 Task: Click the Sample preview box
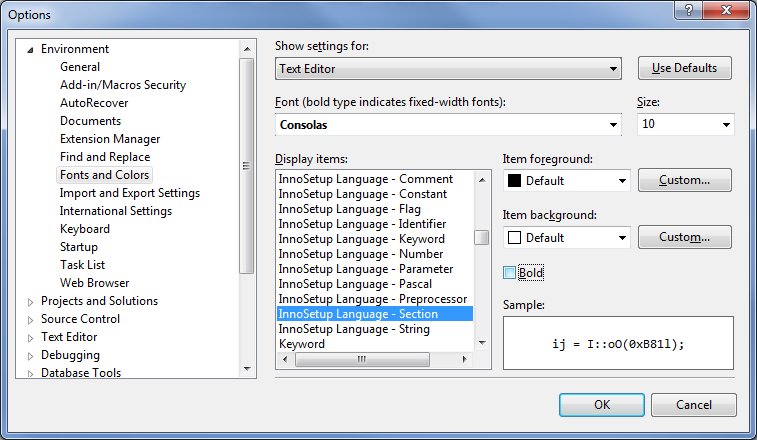click(x=618, y=343)
